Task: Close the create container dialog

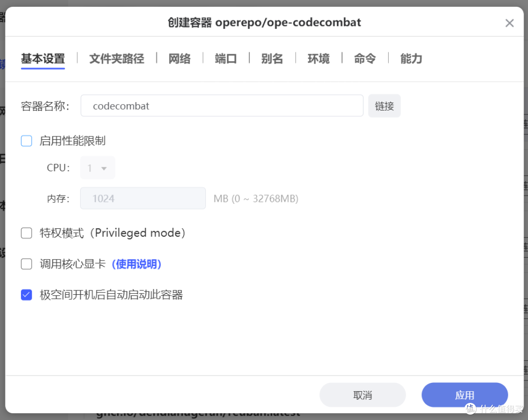Action: 509,22
